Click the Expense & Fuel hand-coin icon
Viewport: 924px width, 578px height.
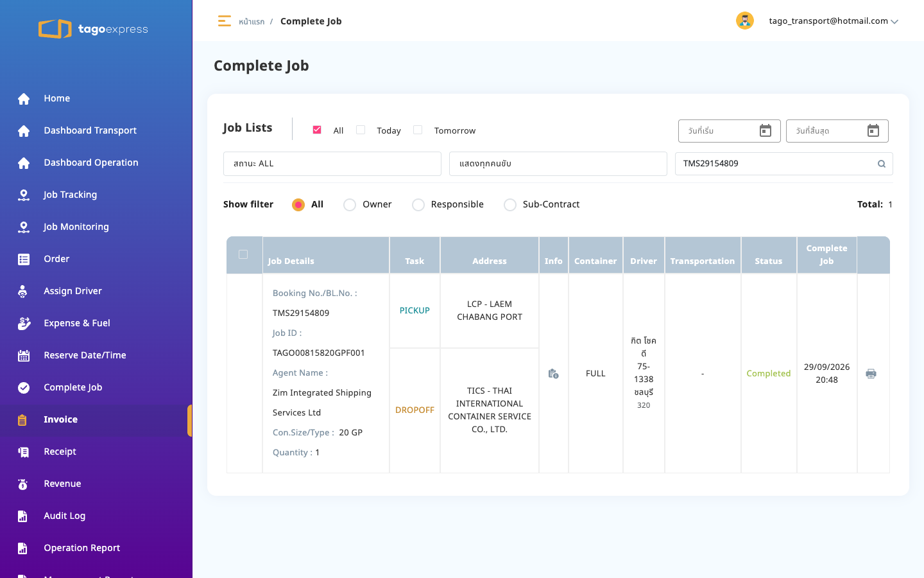click(x=24, y=323)
